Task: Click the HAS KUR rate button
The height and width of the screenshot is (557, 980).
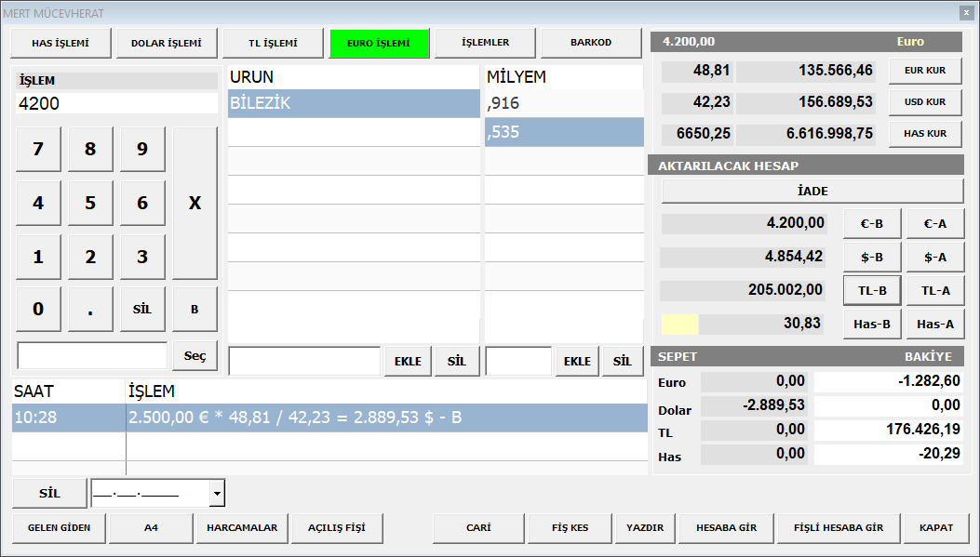Action: tap(925, 134)
